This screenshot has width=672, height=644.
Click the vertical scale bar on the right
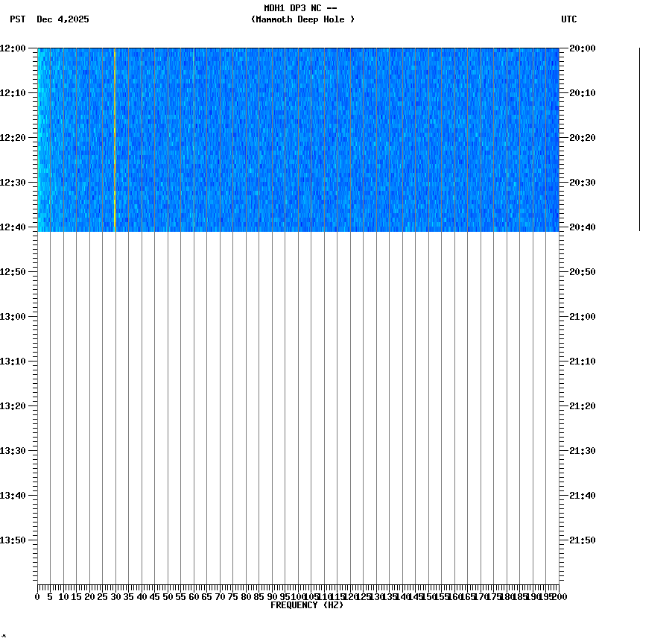638,138
